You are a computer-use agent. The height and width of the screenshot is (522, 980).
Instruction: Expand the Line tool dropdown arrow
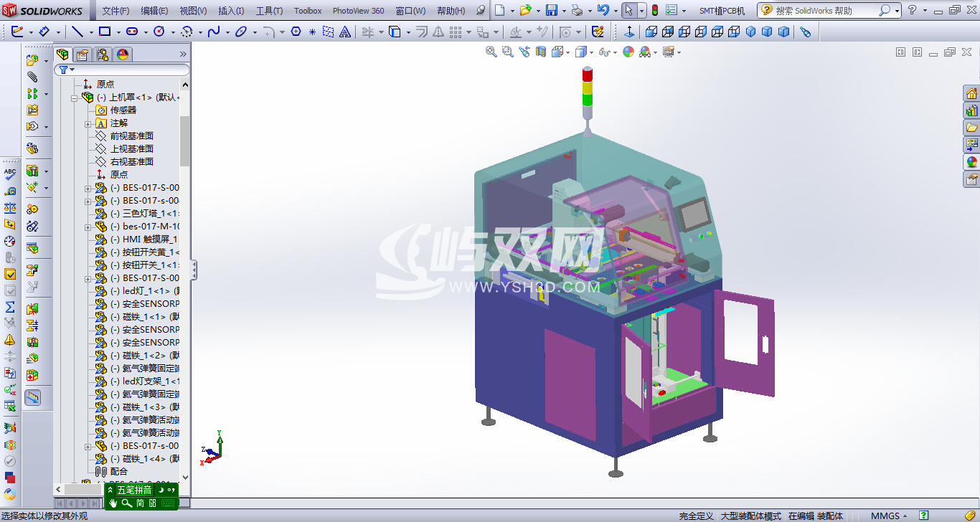[x=91, y=32]
